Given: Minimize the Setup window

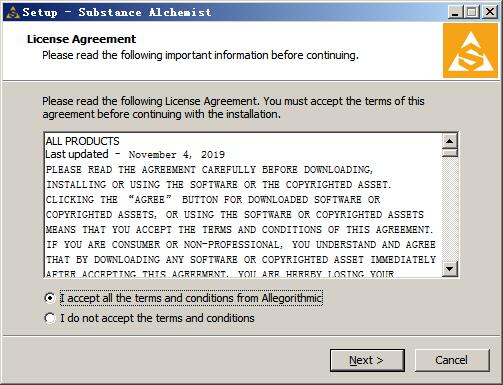Looking at the screenshot, I should tap(455, 12).
